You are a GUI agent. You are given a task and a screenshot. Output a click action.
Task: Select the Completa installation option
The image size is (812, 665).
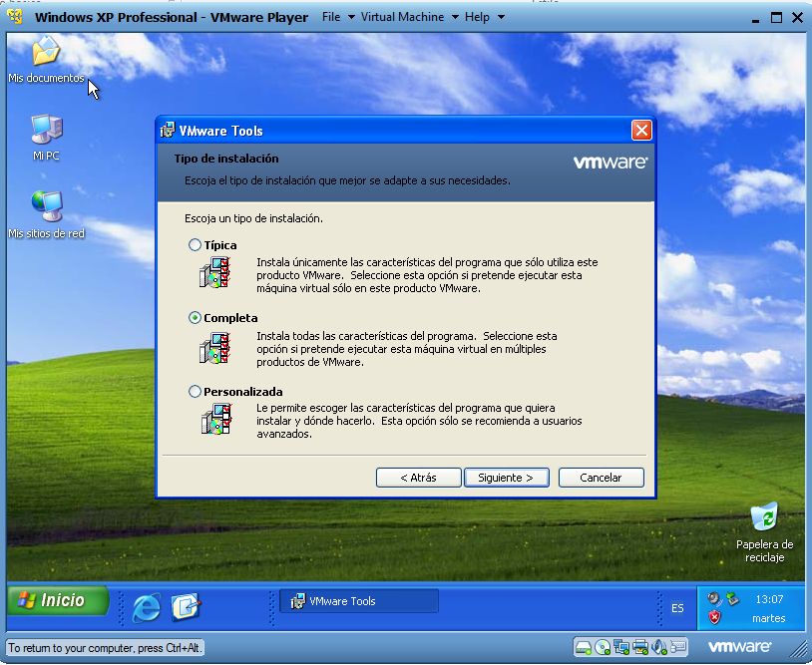196,318
